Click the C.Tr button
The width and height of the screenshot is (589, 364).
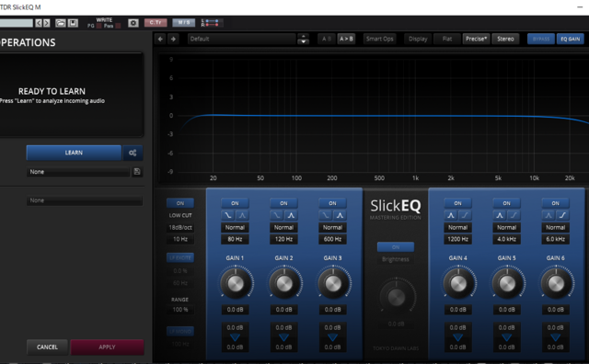coord(156,23)
